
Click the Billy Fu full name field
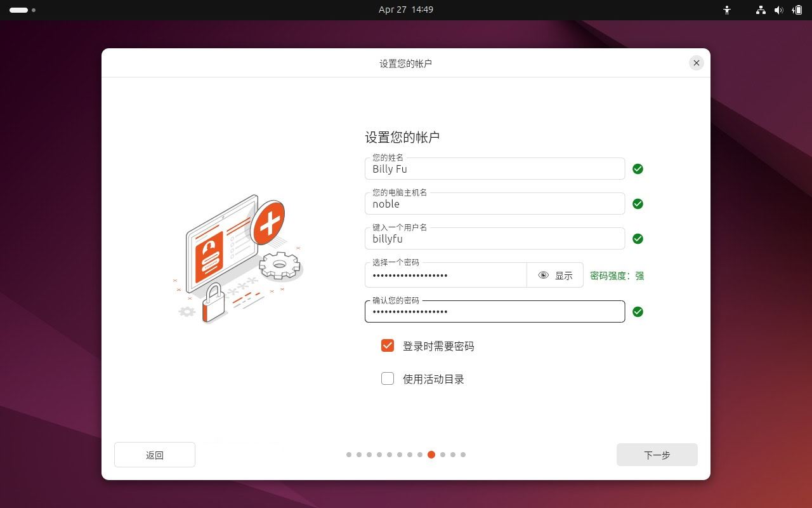point(495,169)
